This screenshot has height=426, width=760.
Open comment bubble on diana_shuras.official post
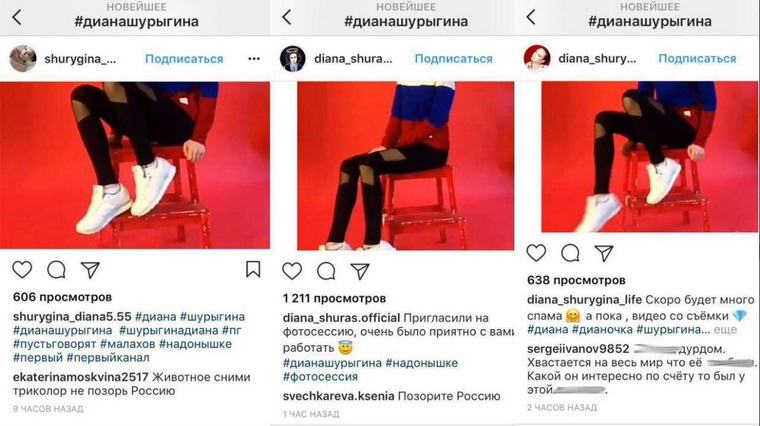pos(326,271)
